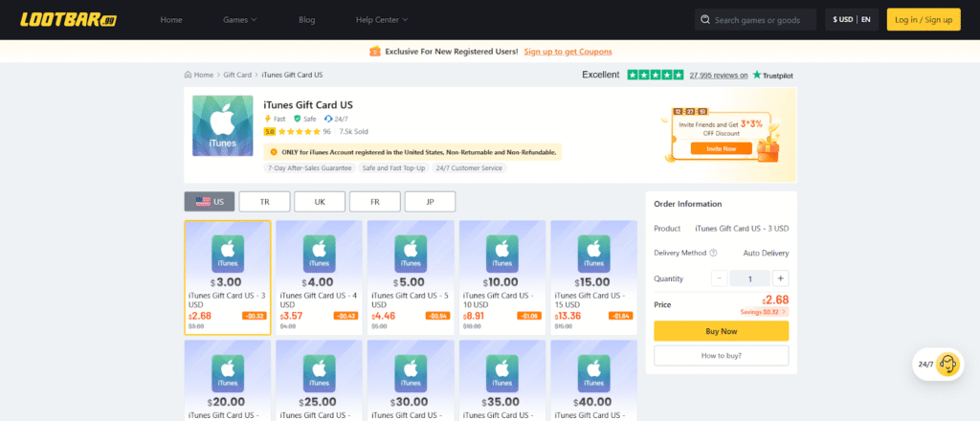Click the Delivery Method help icon
The width and height of the screenshot is (980, 421).
713,253
